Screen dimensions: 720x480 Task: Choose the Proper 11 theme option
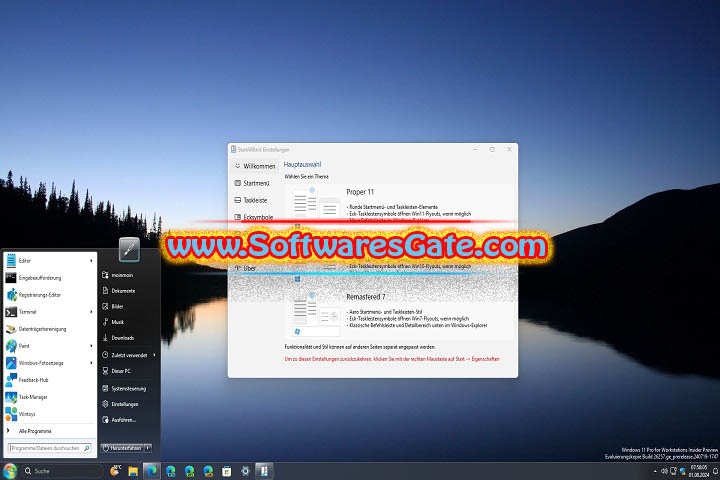399,203
